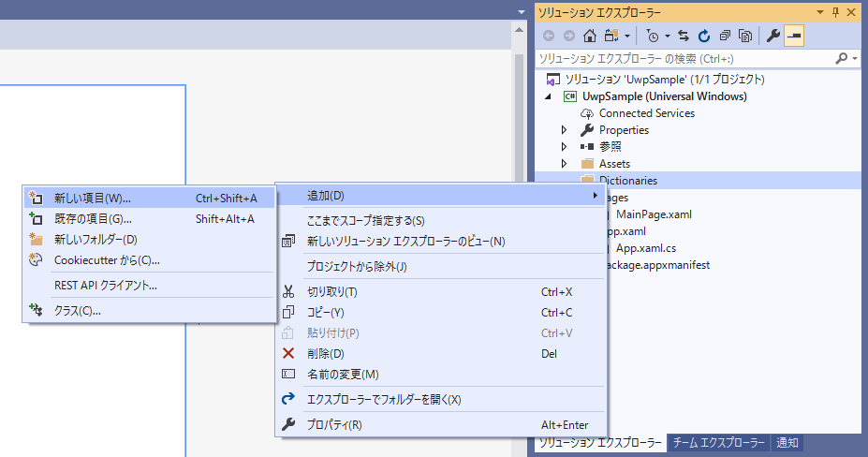Open the Pending Changes Filter dropdown arrow
The height and width of the screenshot is (457, 868).
pos(667,36)
